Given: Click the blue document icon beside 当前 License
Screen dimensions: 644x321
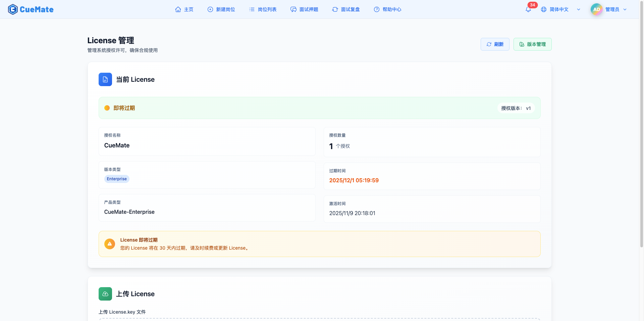Looking at the screenshot, I should click(105, 79).
